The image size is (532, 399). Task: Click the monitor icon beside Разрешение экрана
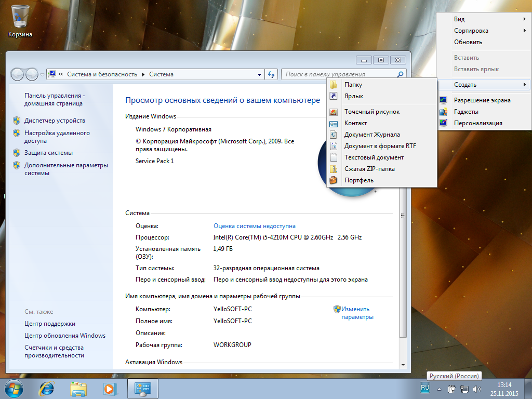click(443, 100)
